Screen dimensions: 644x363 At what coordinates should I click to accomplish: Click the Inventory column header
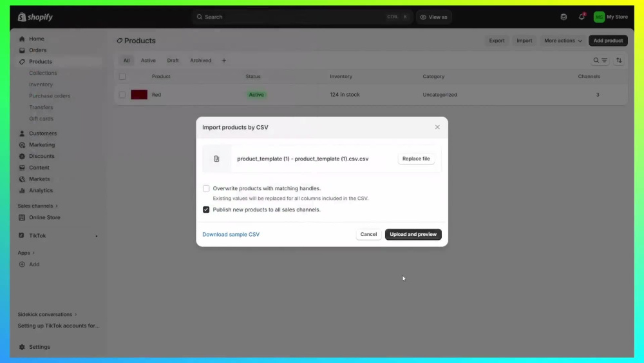point(341,77)
